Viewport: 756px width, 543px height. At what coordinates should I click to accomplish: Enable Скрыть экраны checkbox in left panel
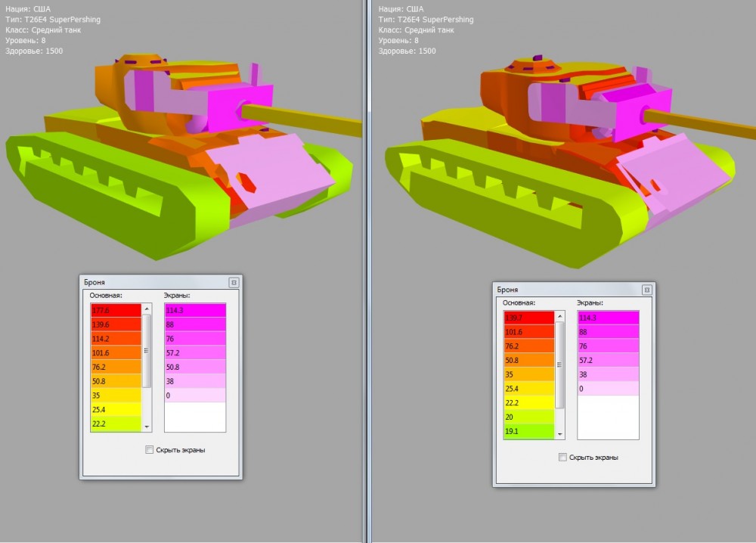pos(150,450)
